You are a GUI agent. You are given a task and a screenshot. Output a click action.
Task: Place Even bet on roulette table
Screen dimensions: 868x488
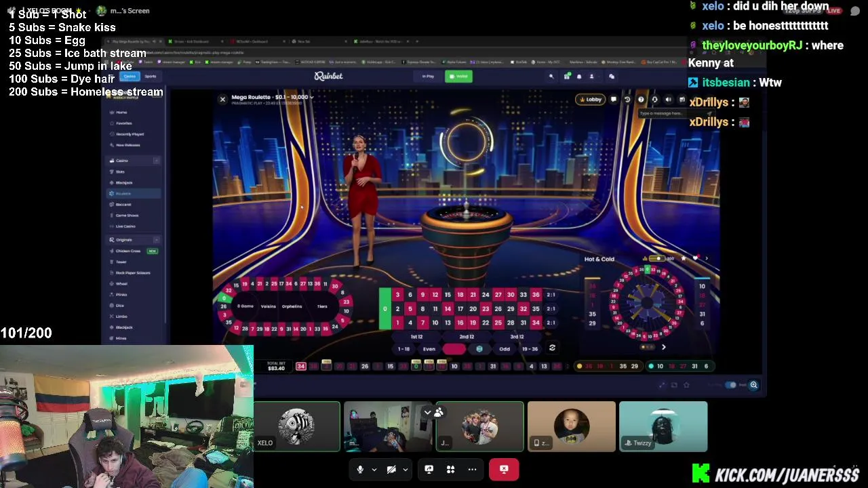click(429, 349)
